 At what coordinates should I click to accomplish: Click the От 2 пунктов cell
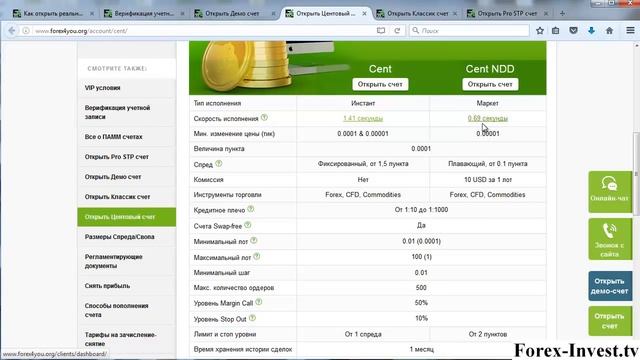(x=488, y=334)
